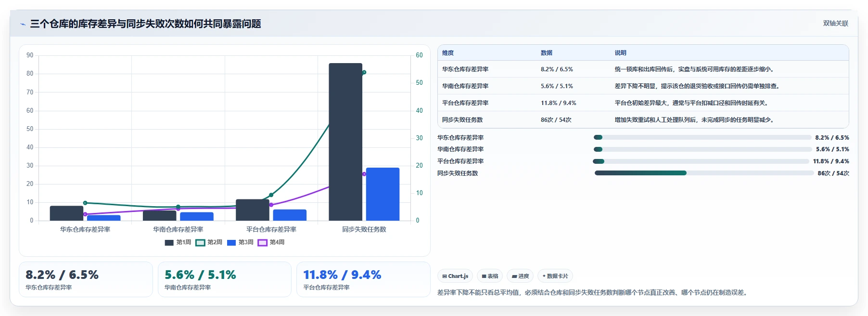
Task: Click table row 平台仓库存差异率
Action: click(643, 103)
